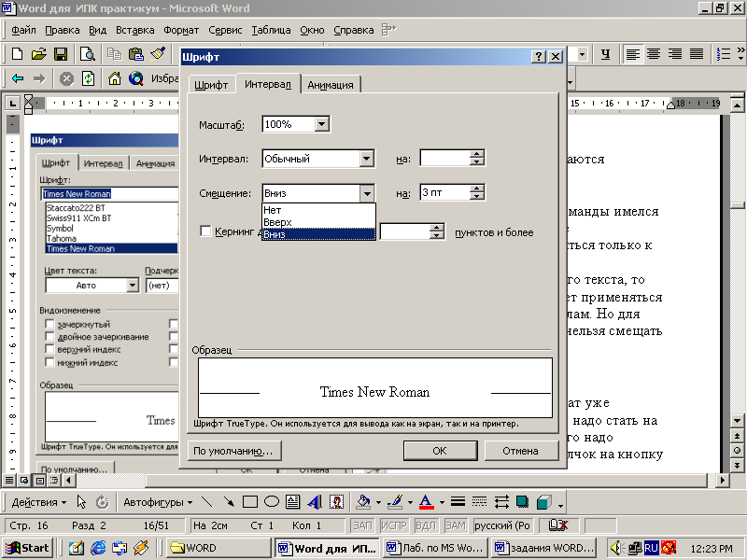Open the Shadow style options
Image resolution: width=747 pixels, height=560 pixels.
point(522,502)
